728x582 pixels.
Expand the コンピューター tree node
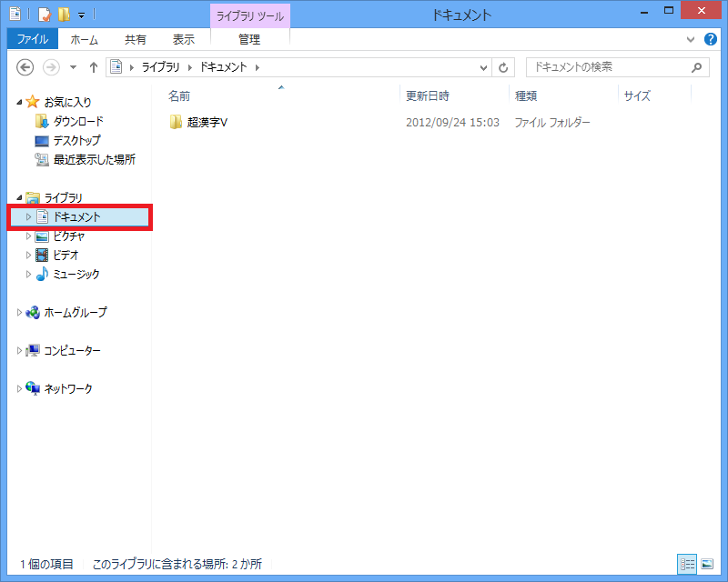[20, 350]
